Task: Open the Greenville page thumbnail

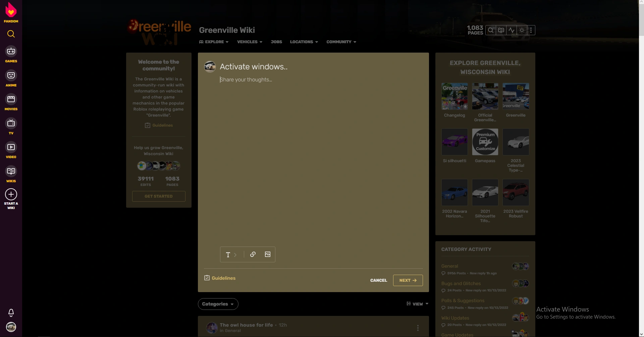Action: coord(516,96)
